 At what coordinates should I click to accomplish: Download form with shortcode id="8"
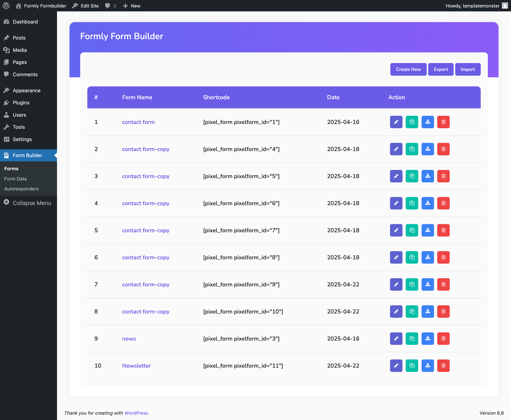tap(428, 257)
